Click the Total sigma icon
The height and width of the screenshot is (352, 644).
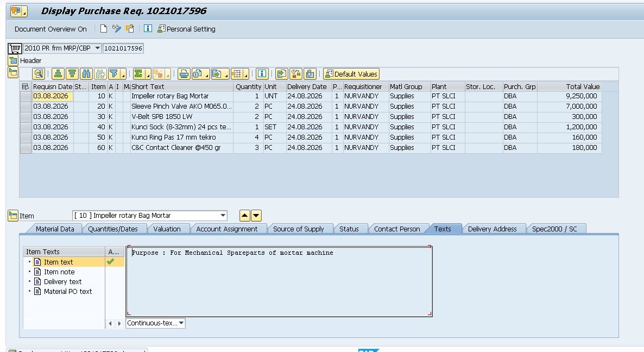pyautogui.click(x=138, y=74)
